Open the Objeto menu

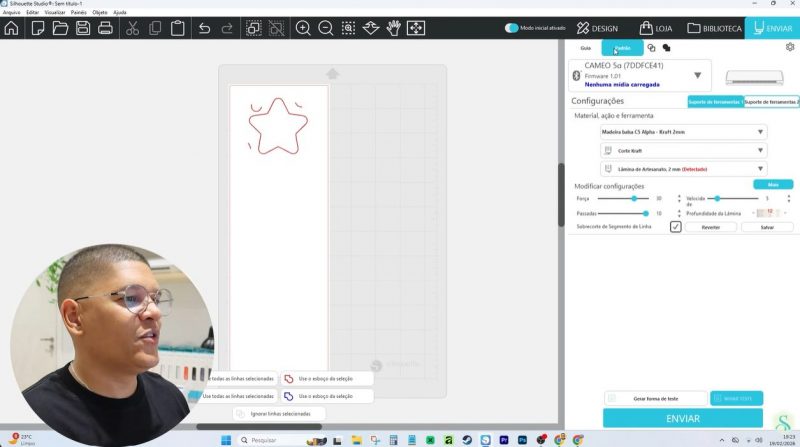coord(100,12)
